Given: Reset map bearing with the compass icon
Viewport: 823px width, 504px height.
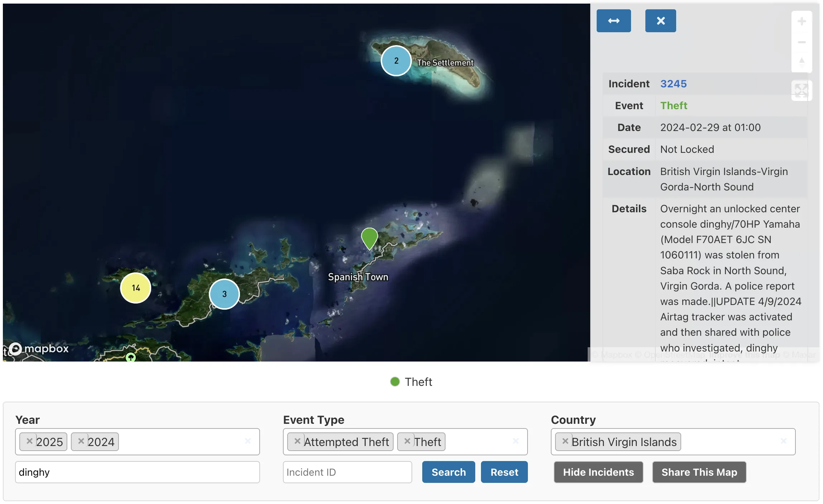Looking at the screenshot, I should (802, 62).
